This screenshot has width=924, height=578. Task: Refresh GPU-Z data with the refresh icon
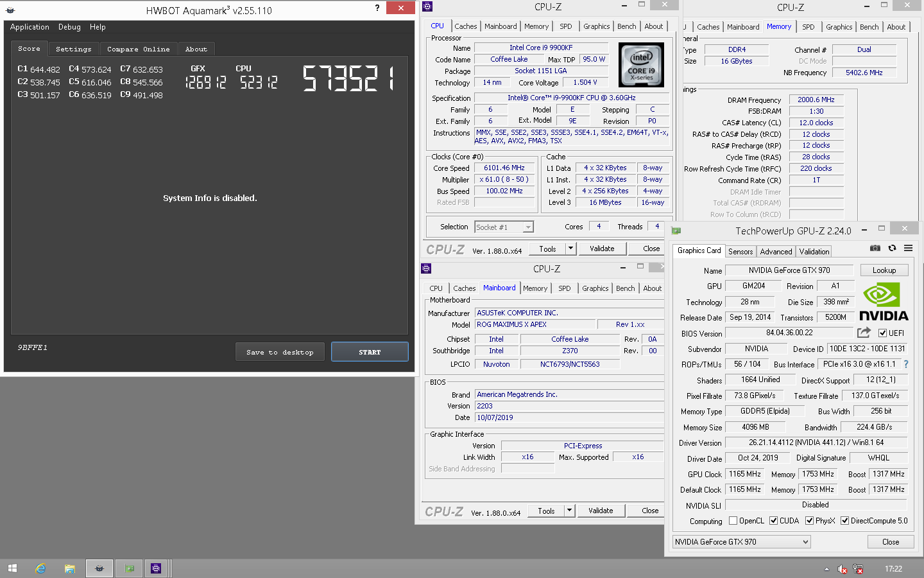(x=892, y=248)
